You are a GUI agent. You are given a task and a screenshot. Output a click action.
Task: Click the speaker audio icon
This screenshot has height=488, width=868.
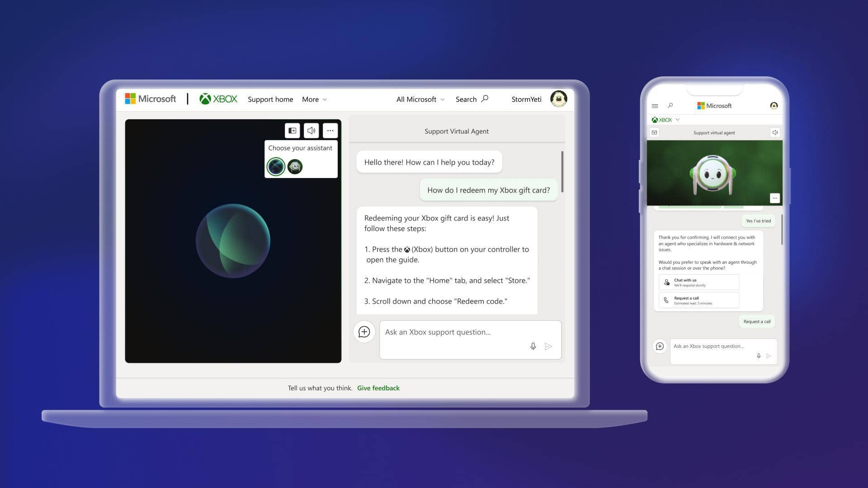coord(311,131)
